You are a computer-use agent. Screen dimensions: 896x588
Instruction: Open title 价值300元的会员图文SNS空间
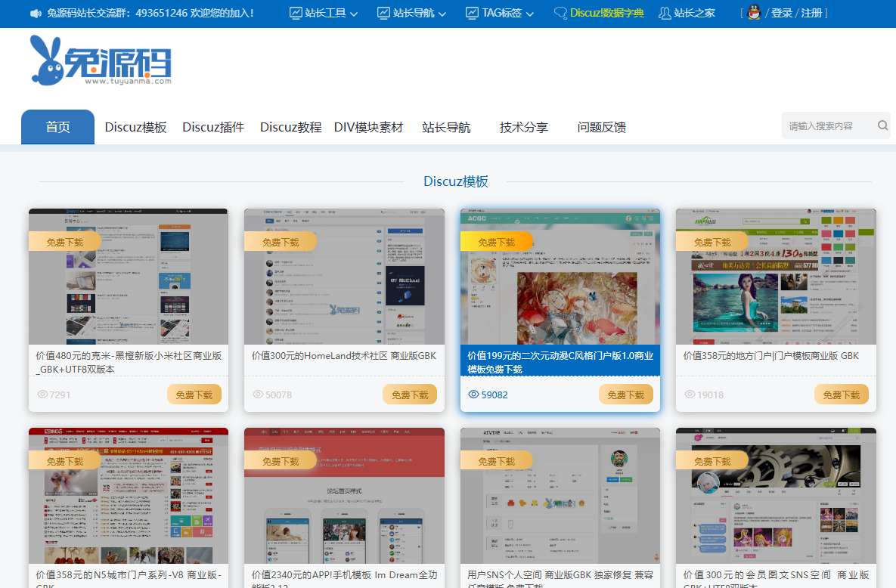click(776, 578)
